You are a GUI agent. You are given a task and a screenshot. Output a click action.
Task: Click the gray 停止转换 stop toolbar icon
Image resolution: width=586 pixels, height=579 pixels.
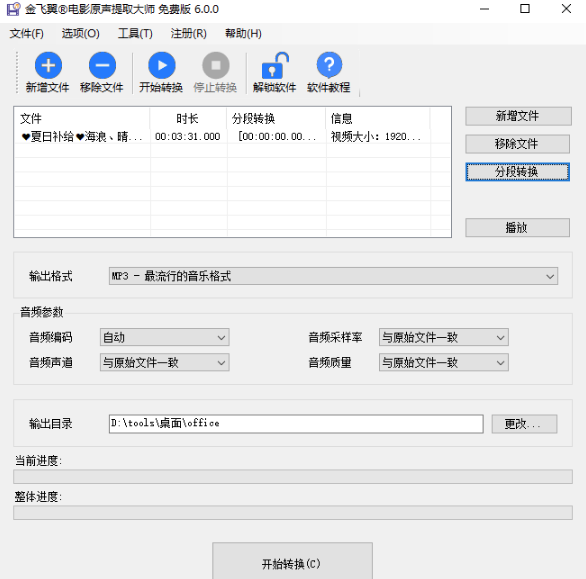coord(216,65)
